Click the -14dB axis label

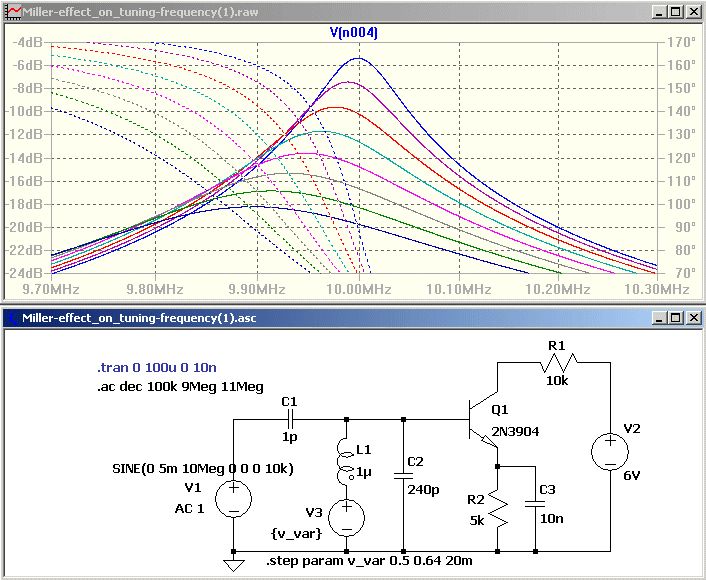(24, 158)
